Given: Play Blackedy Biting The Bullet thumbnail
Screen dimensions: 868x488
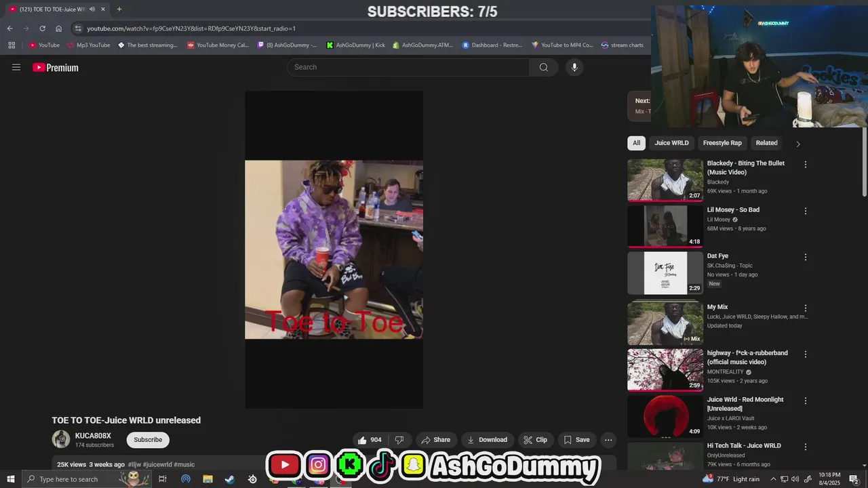Looking at the screenshot, I should [665, 180].
